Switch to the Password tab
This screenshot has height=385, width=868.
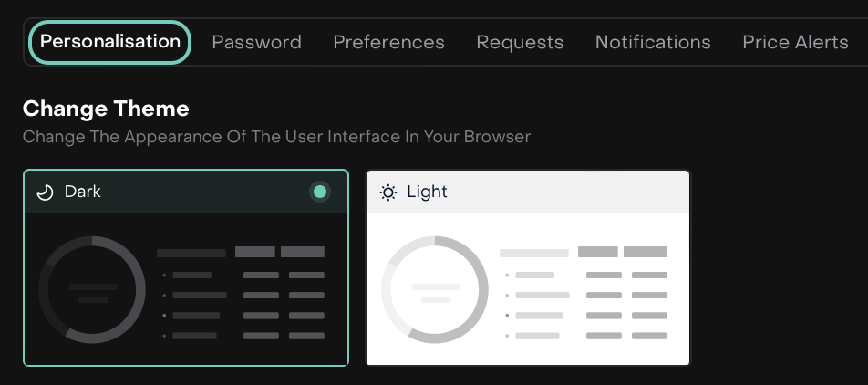click(256, 42)
